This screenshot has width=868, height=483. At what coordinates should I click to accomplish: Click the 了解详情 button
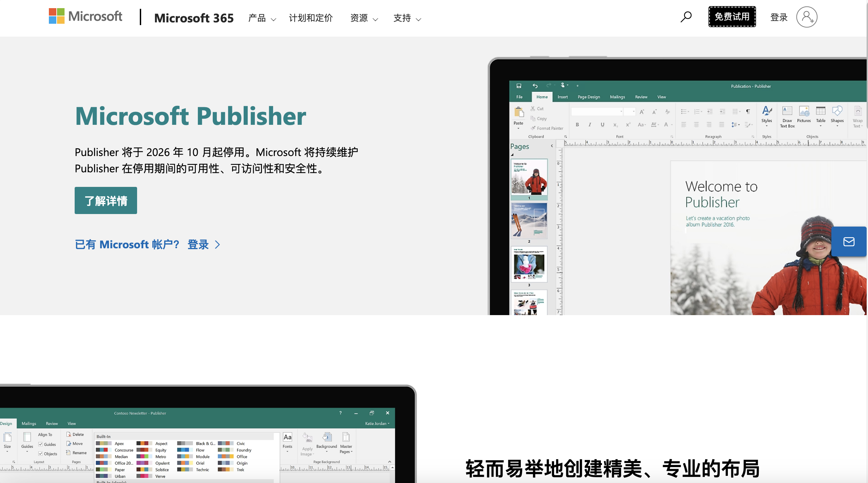[106, 200]
